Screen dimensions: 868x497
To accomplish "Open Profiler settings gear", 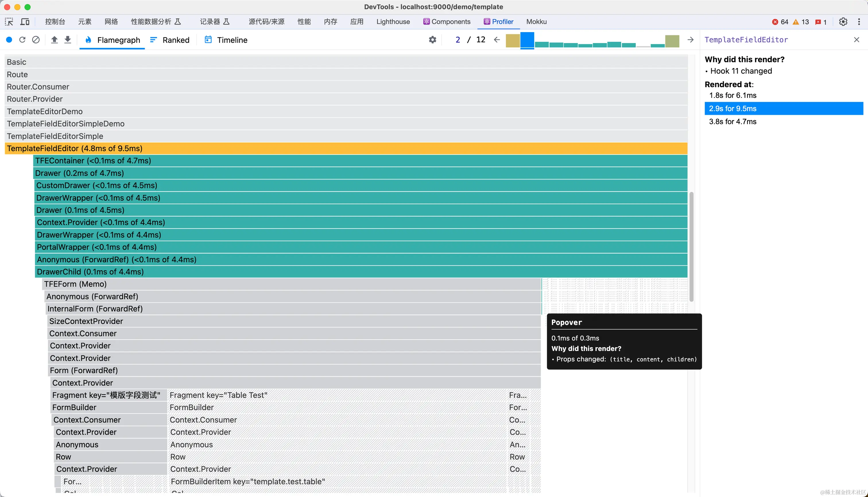I will pyautogui.click(x=432, y=40).
